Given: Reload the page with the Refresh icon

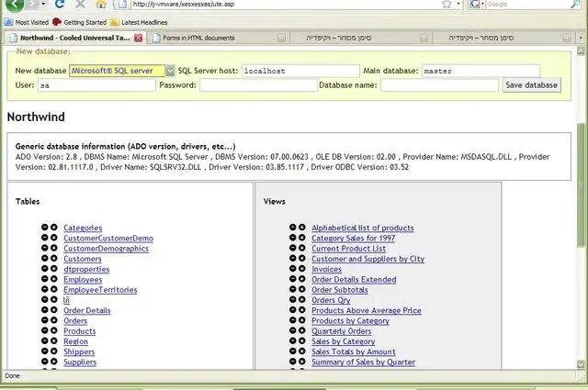Looking at the screenshot, I should pos(60,4).
